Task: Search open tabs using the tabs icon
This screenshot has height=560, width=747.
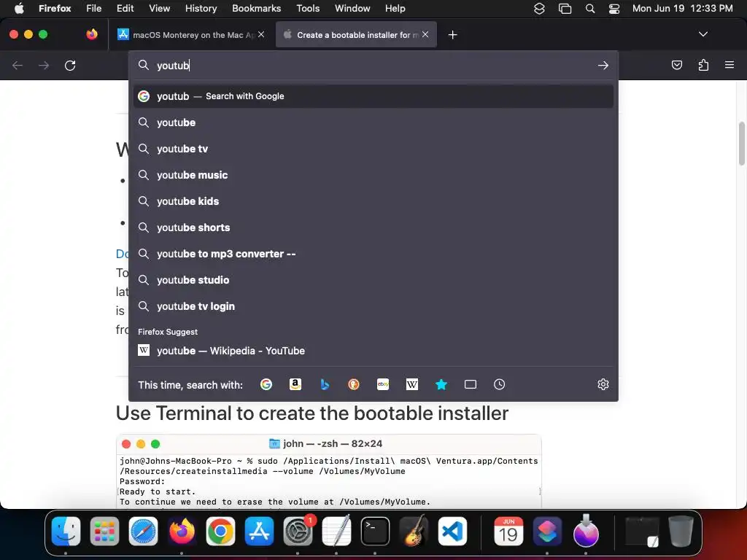Action: 471,384
